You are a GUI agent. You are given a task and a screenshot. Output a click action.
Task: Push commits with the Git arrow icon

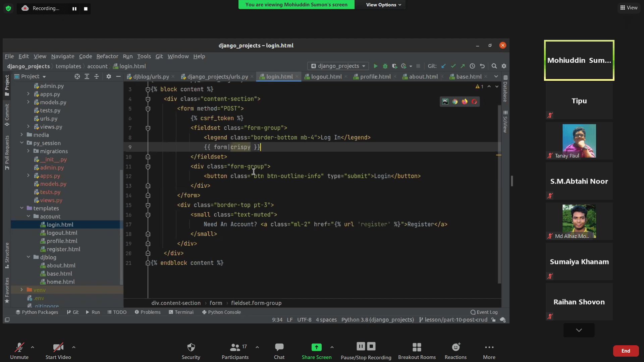462,66
